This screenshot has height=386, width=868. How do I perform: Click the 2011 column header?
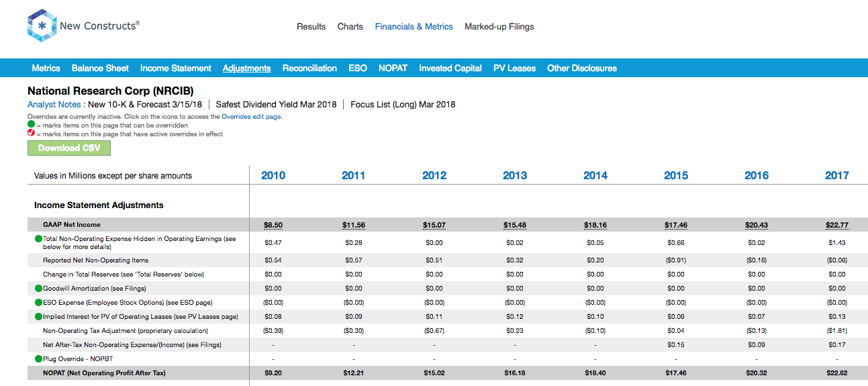354,175
